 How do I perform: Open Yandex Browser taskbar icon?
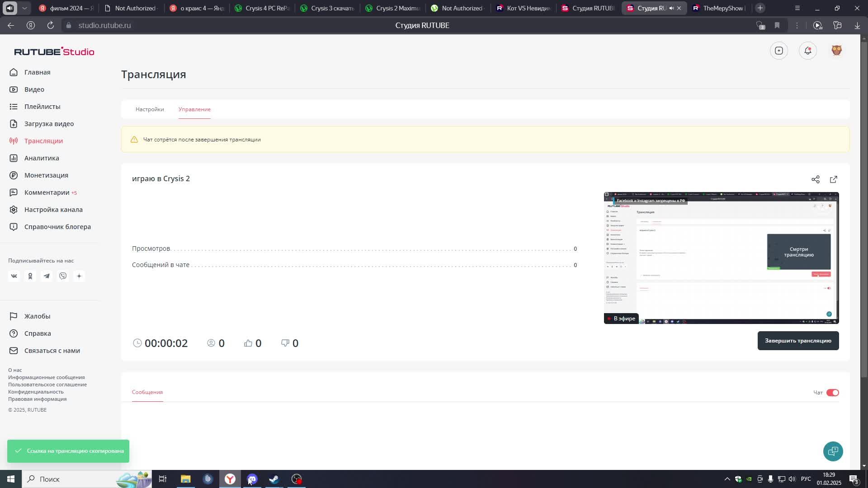point(230,479)
